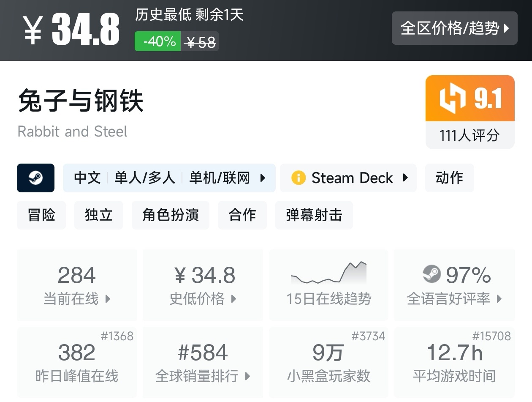Open the 全球销量排行 global sales ranking
This screenshot has height=402, width=532.
click(x=247, y=376)
